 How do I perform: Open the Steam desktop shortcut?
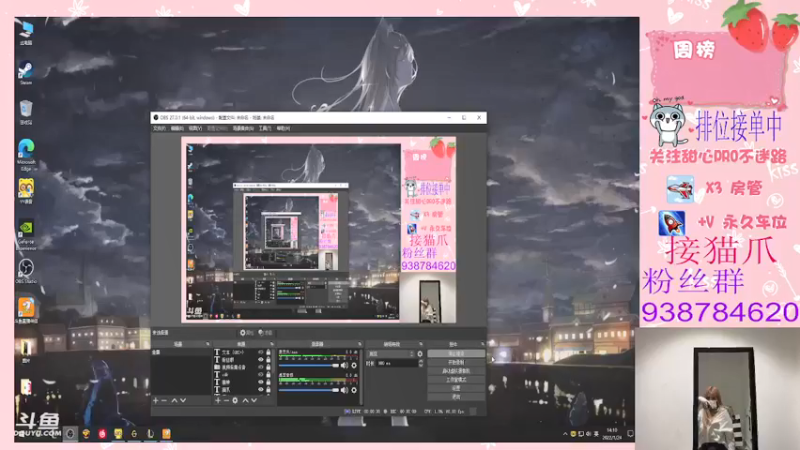[x=26, y=71]
